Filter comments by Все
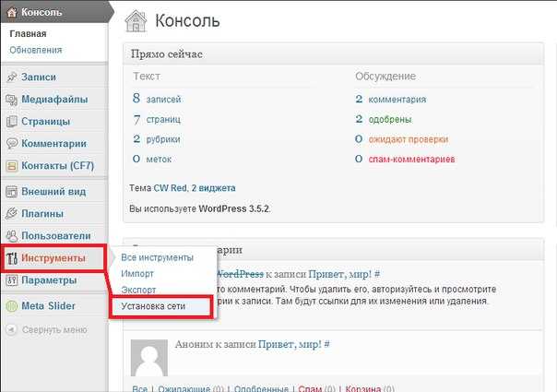557x392 pixels. (139, 388)
